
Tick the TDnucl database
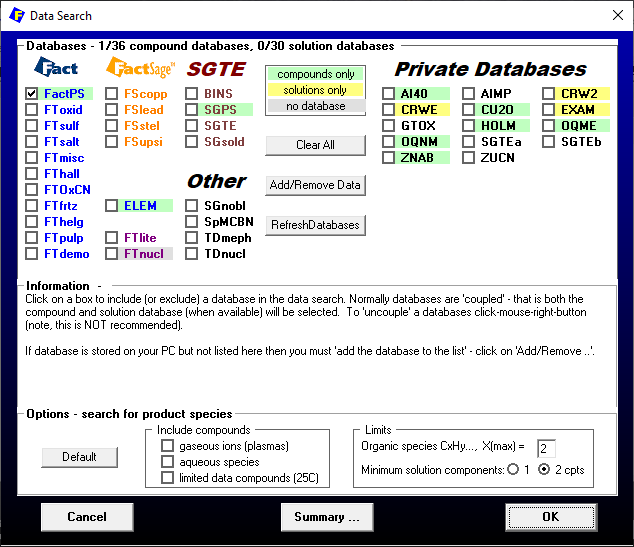[192, 254]
